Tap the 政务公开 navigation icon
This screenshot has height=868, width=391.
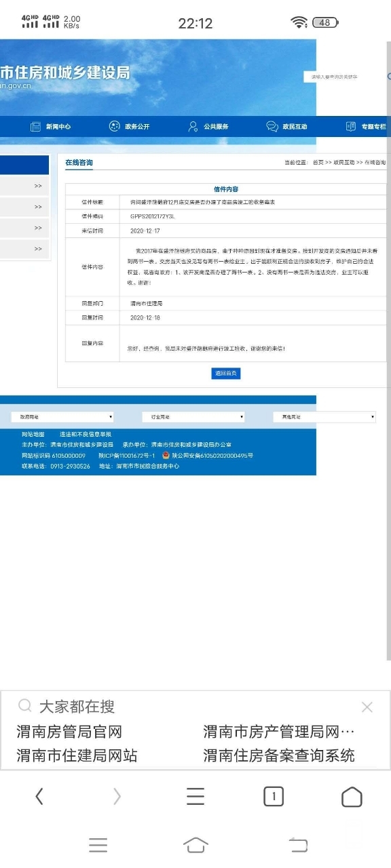tap(115, 126)
